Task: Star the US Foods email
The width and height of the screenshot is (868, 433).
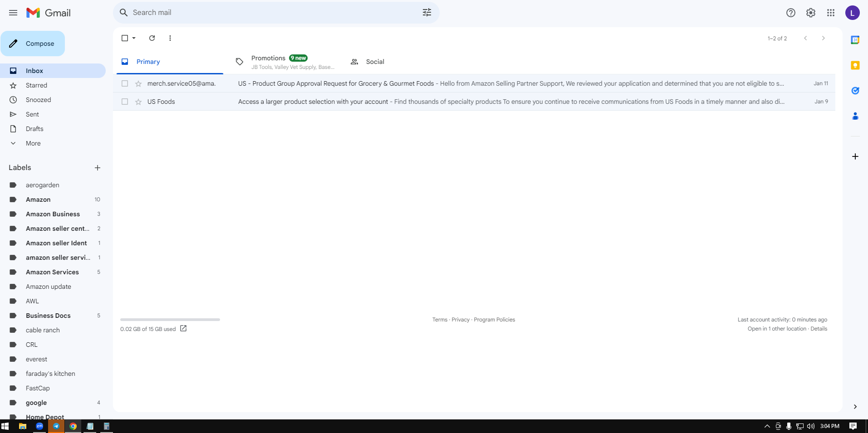Action: (138, 102)
